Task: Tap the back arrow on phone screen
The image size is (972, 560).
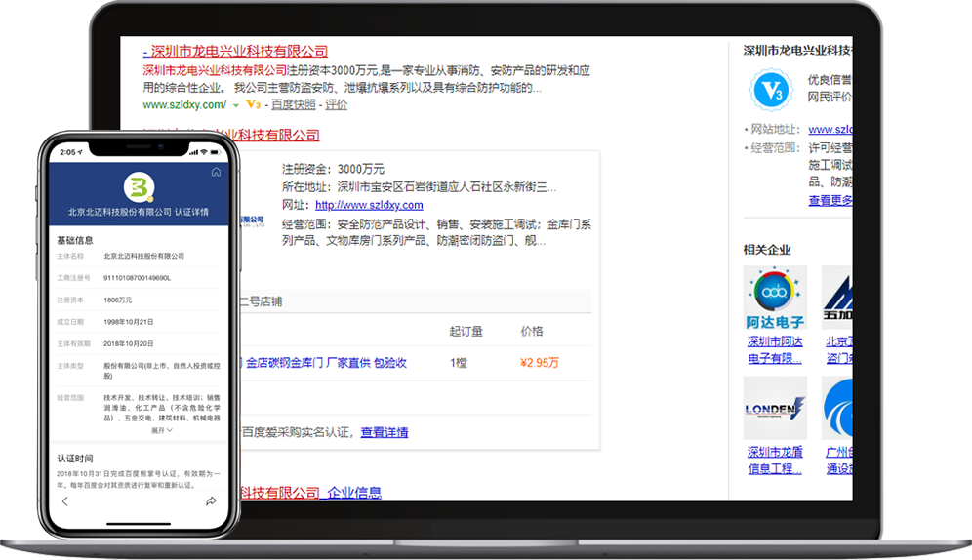Action: pyautogui.click(x=65, y=501)
